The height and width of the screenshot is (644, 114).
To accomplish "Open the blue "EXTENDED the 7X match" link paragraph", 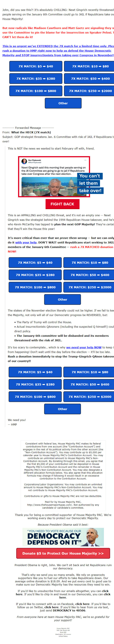I will (58, 51).
